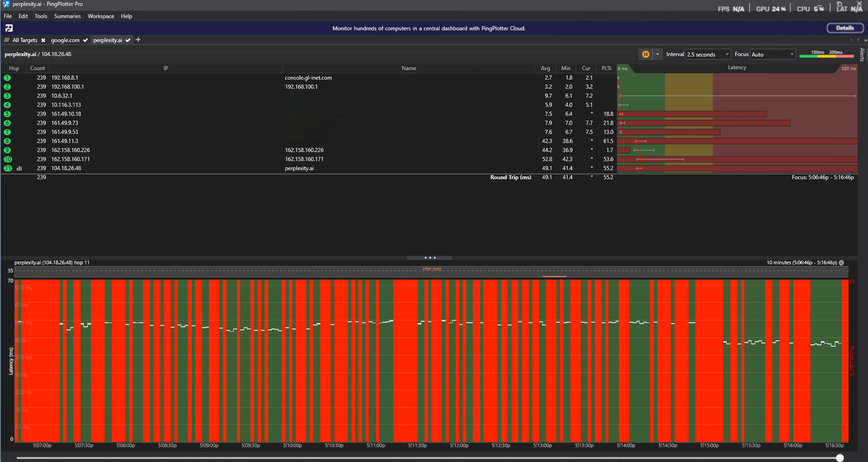Viewport: 868px width, 462px height.
Task: Click the Cur column header
Action: pos(586,68)
